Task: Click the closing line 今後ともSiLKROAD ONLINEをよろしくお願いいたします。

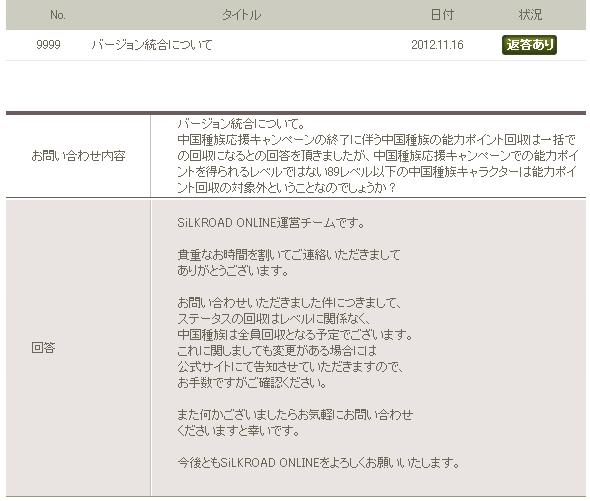Action: (319, 462)
